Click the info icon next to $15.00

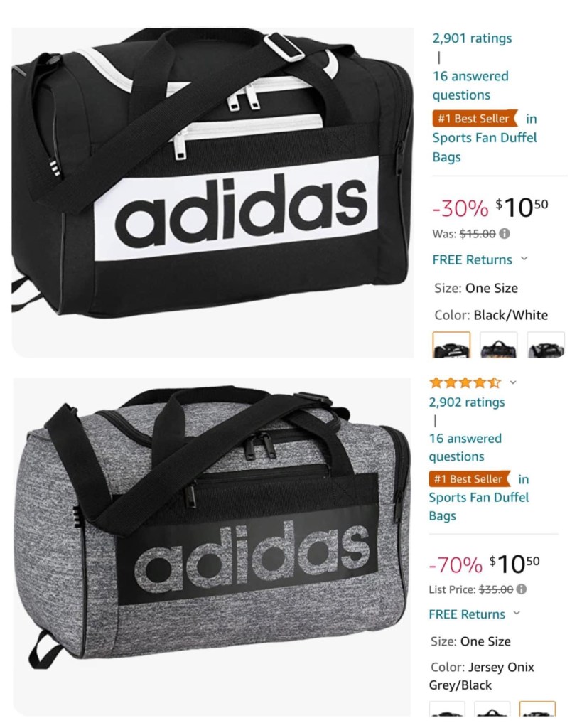[x=505, y=233]
